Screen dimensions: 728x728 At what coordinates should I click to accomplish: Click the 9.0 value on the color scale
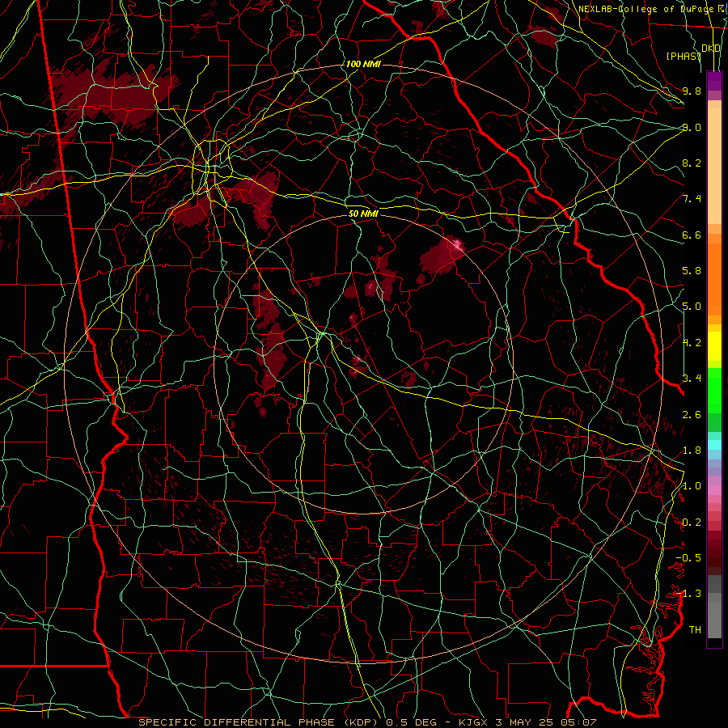point(692,127)
